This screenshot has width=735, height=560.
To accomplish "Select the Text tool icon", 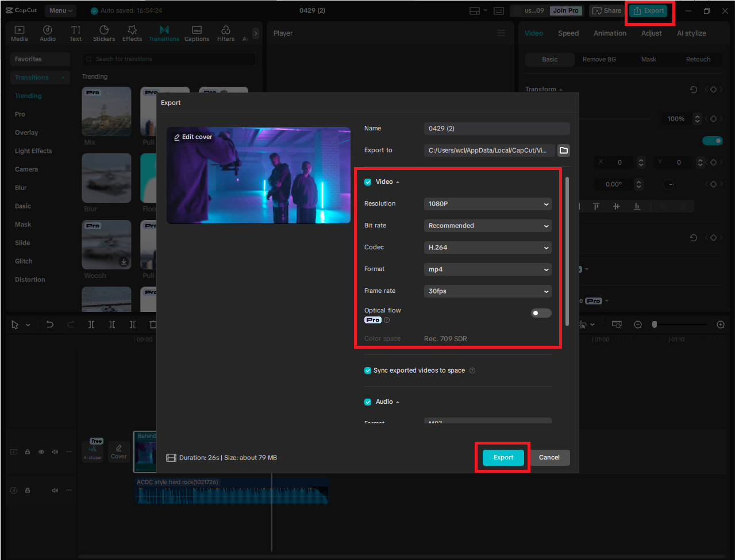I will (x=76, y=33).
